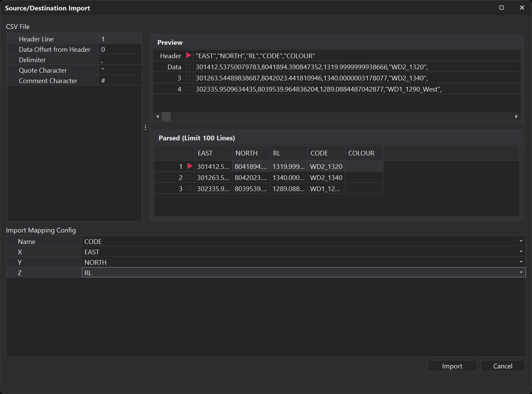Click the red row marker beside Header

pos(189,55)
